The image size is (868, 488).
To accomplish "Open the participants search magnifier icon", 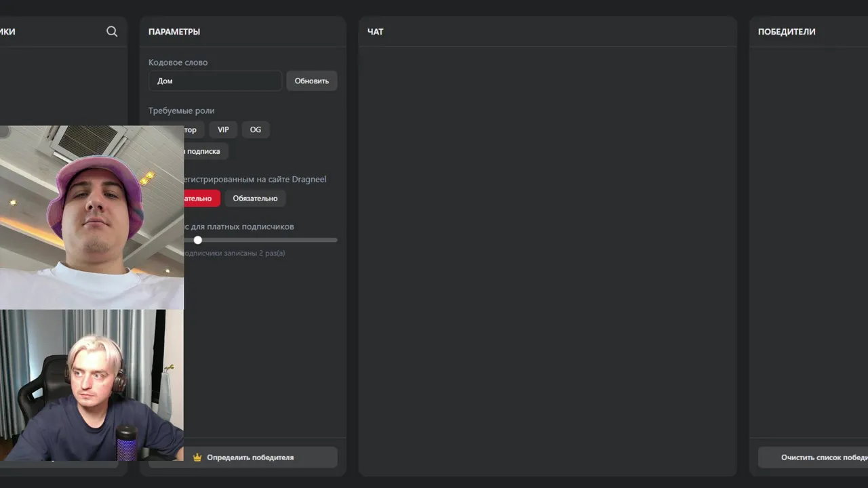I will tap(112, 31).
